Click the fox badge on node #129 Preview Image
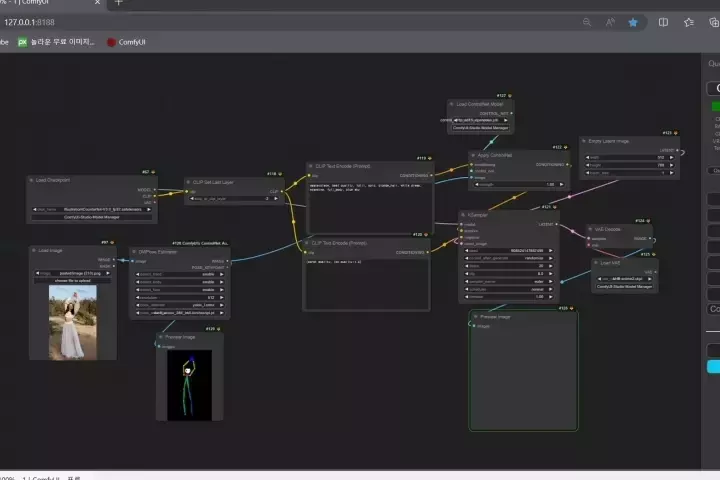Screen dimensions: 720x480 (218, 329)
